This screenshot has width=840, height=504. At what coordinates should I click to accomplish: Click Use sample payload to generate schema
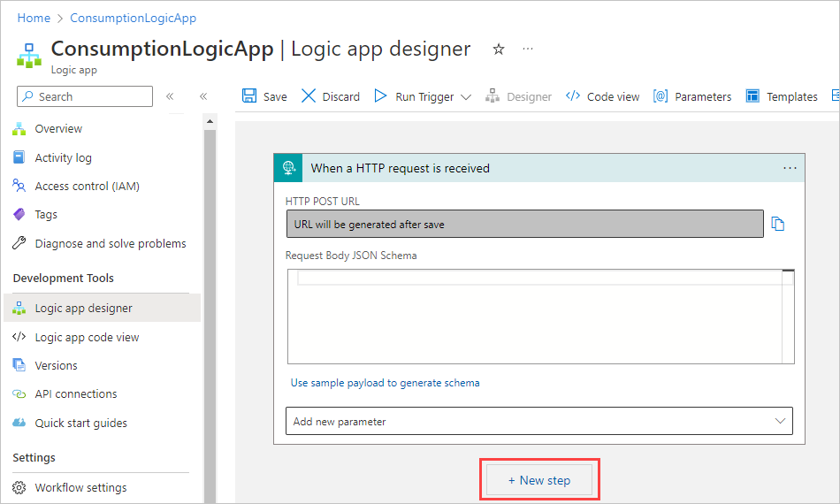tap(386, 383)
